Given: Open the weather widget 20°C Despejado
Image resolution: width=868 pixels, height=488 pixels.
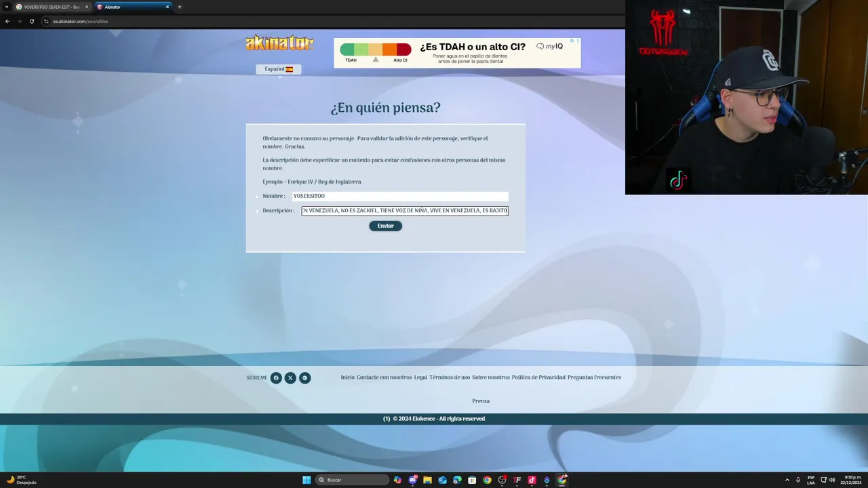Looking at the screenshot, I should [22, 480].
